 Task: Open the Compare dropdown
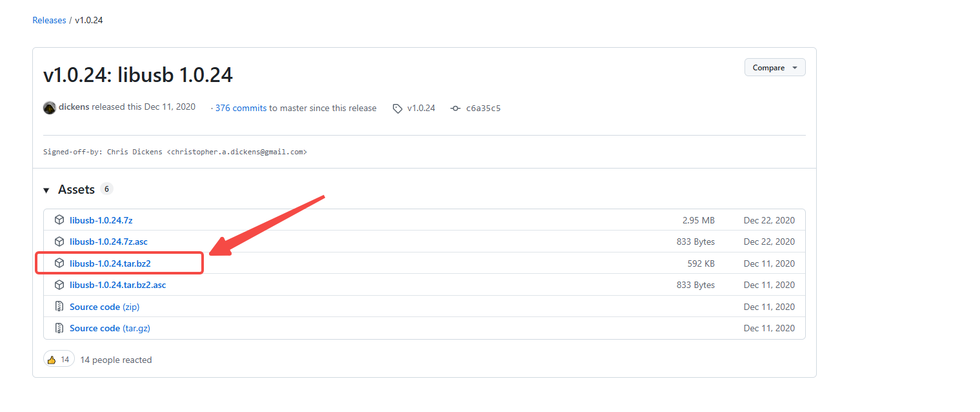774,68
